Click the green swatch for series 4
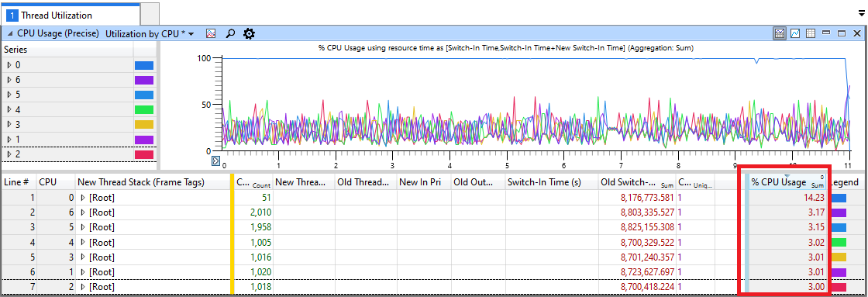Screen dimensions: 868x297 (x=144, y=109)
